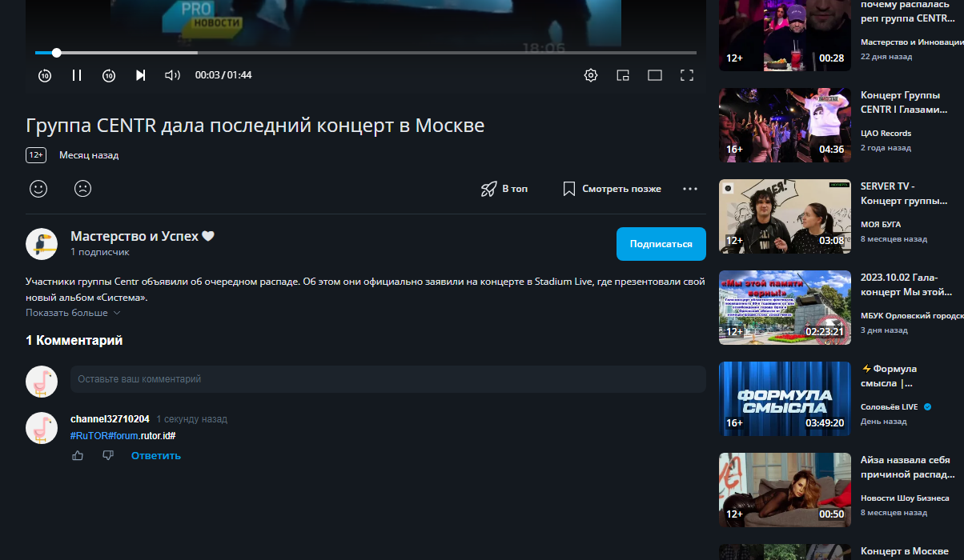964x560 pixels.
Task: Open Мастерство и Успех channel avatar
Action: pos(42,244)
